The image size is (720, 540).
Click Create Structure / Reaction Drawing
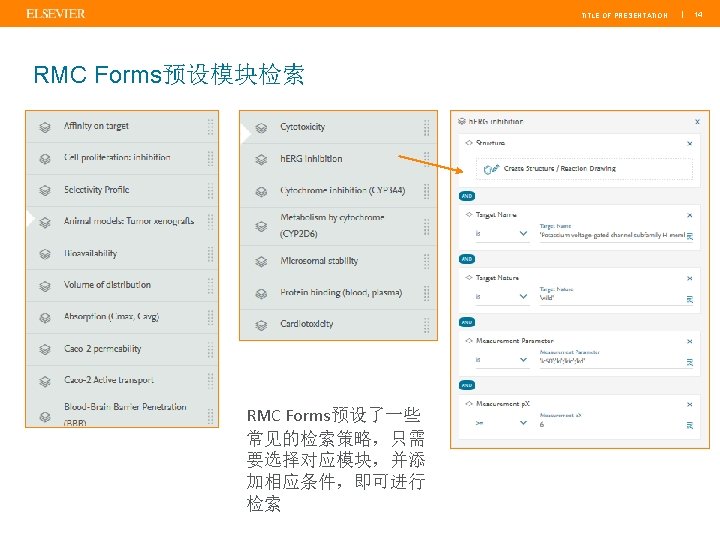point(584,169)
